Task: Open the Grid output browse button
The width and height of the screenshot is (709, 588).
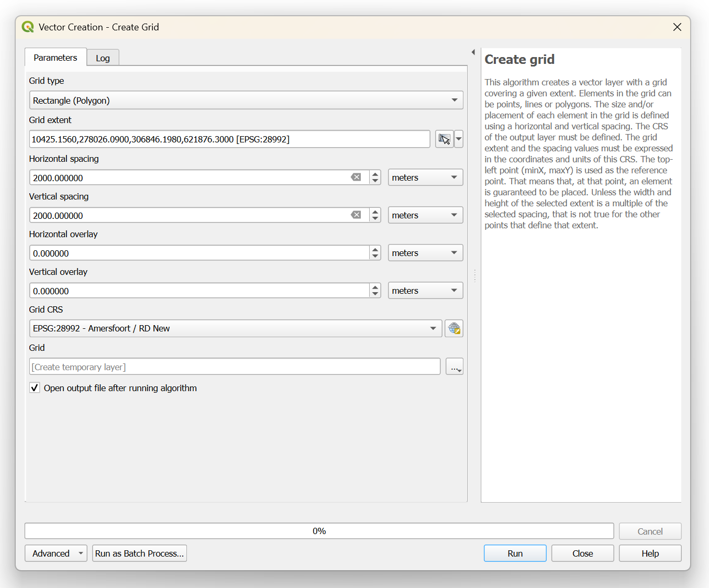Action: [x=454, y=367]
